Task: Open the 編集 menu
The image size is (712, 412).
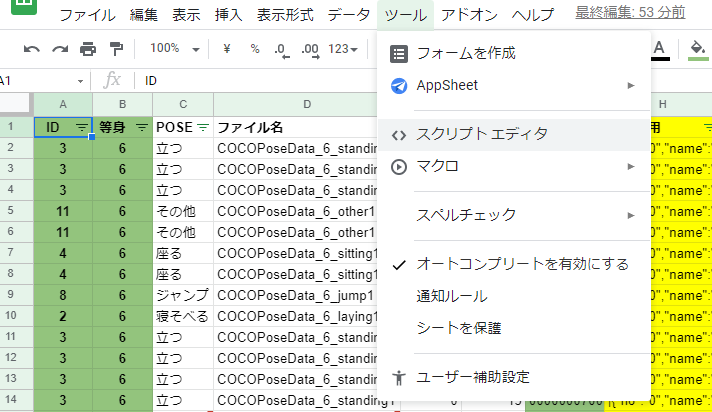Action: click(x=143, y=15)
